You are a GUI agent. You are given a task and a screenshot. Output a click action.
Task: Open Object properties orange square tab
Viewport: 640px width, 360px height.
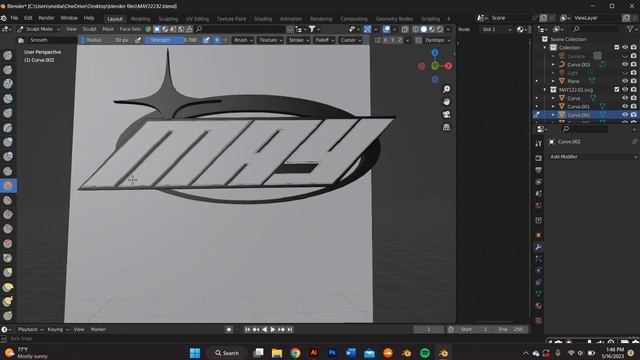(538, 235)
